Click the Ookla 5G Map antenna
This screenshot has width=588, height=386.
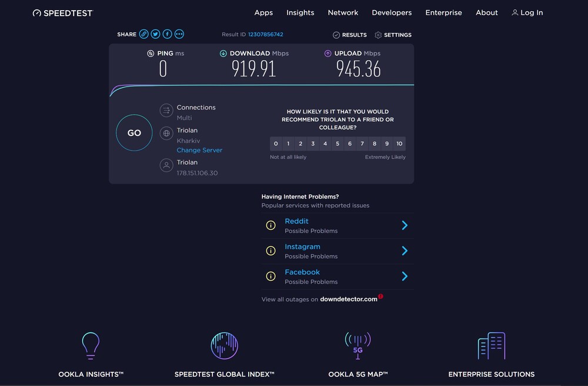pos(358,346)
